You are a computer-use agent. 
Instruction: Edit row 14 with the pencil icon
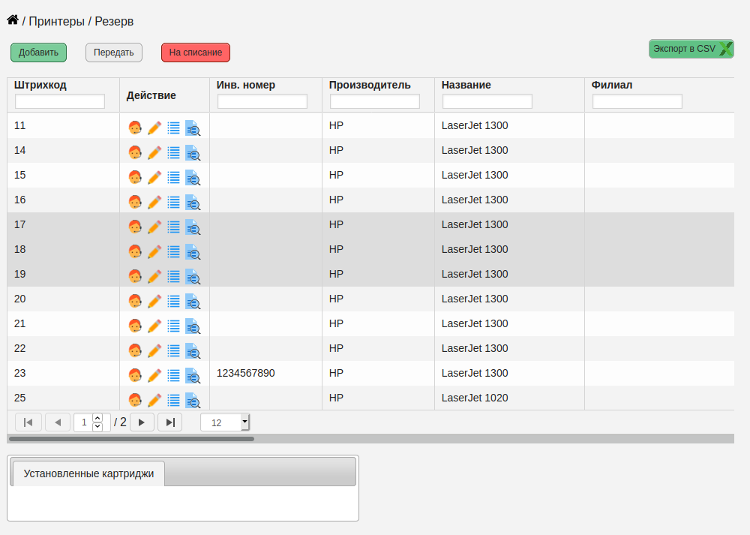point(154,153)
